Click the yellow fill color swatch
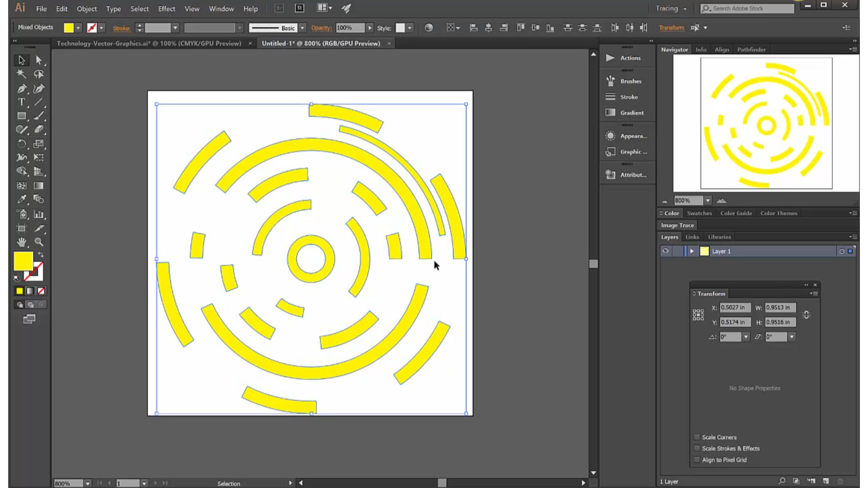Screen dimensions: 868x488 [23, 261]
